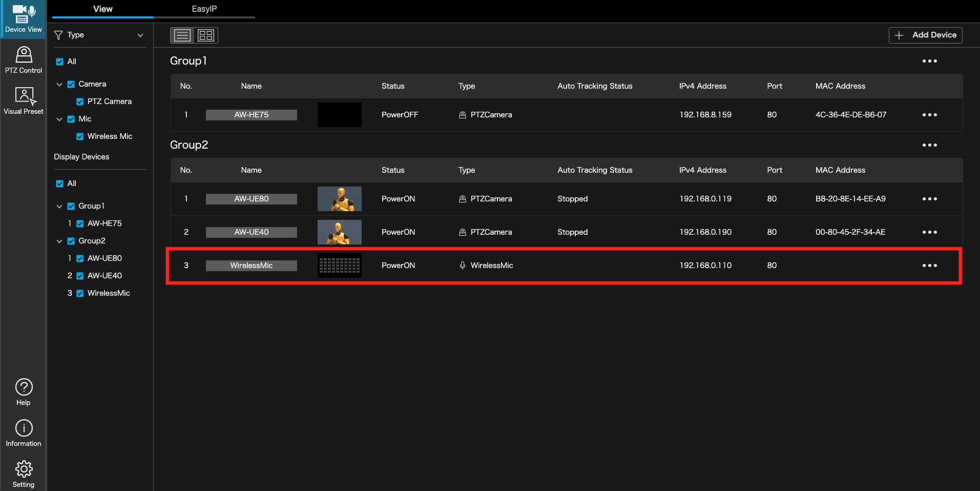The height and width of the screenshot is (491, 980).
Task: Collapse the Camera tree chevron
Action: tap(59, 84)
